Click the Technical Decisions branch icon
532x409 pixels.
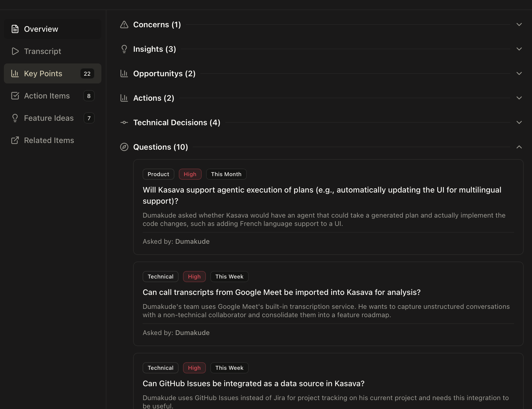124,122
